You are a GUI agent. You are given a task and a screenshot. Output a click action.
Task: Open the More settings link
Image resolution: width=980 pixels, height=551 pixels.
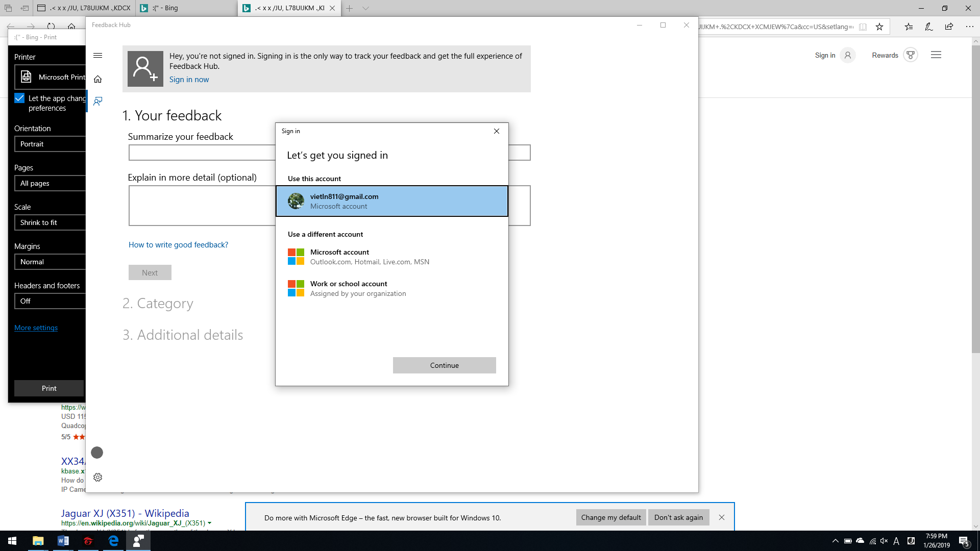[36, 328]
